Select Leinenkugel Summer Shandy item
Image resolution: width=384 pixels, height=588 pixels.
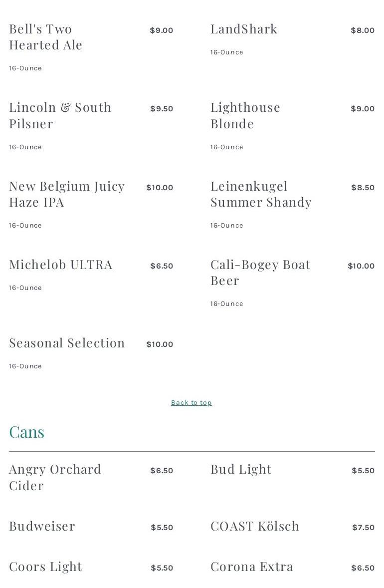click(261, 194)
